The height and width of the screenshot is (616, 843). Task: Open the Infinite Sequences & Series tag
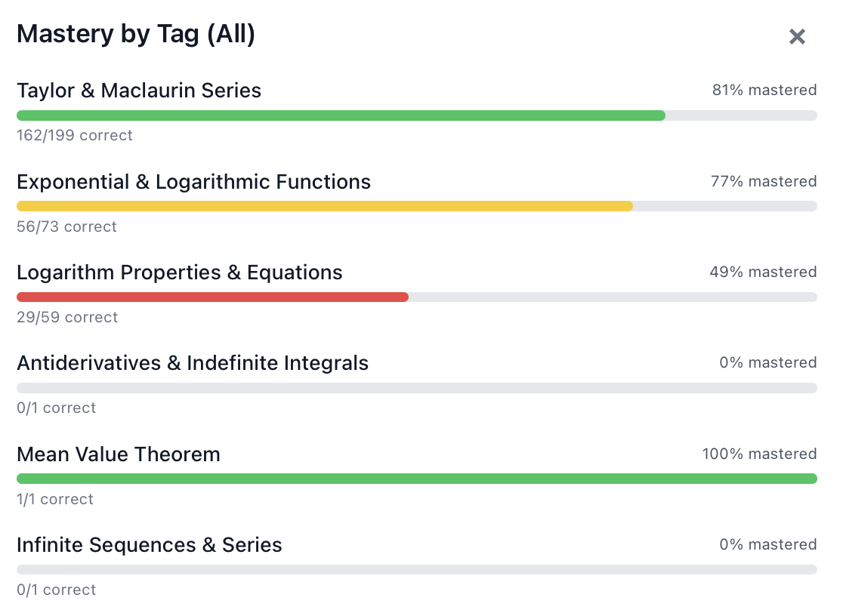pyautogui.click(x=150, y=545)
